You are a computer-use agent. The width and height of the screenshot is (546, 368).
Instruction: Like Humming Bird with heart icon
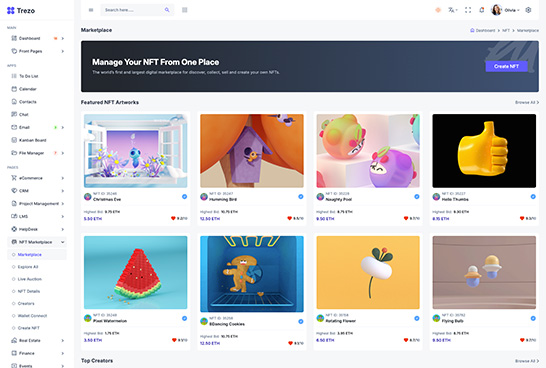click(289, 218)
